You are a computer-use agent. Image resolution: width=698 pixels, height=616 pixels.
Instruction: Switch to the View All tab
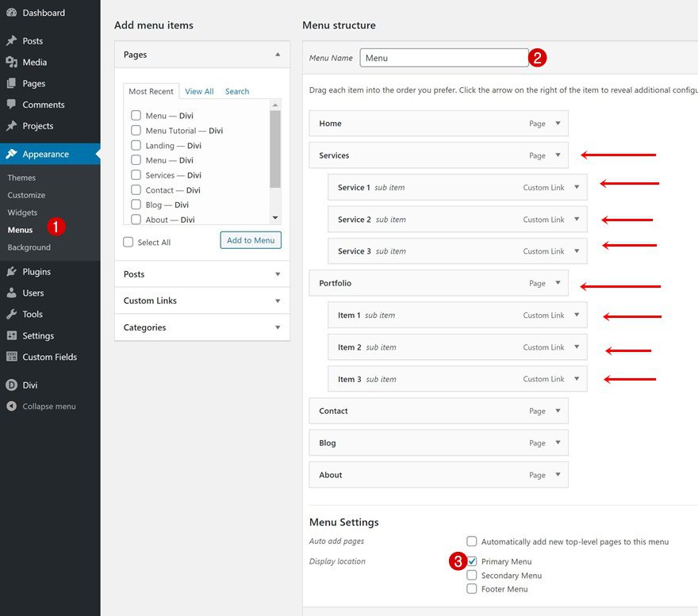coord(199,91)
